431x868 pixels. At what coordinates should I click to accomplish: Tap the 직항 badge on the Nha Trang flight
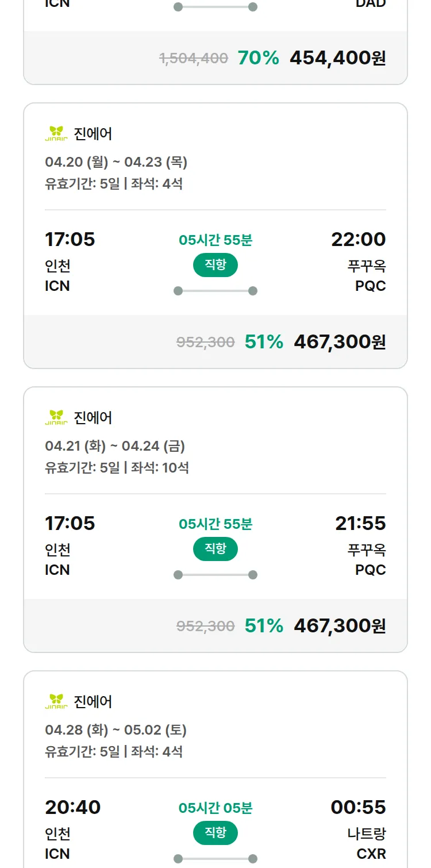[x=215, y=833]
